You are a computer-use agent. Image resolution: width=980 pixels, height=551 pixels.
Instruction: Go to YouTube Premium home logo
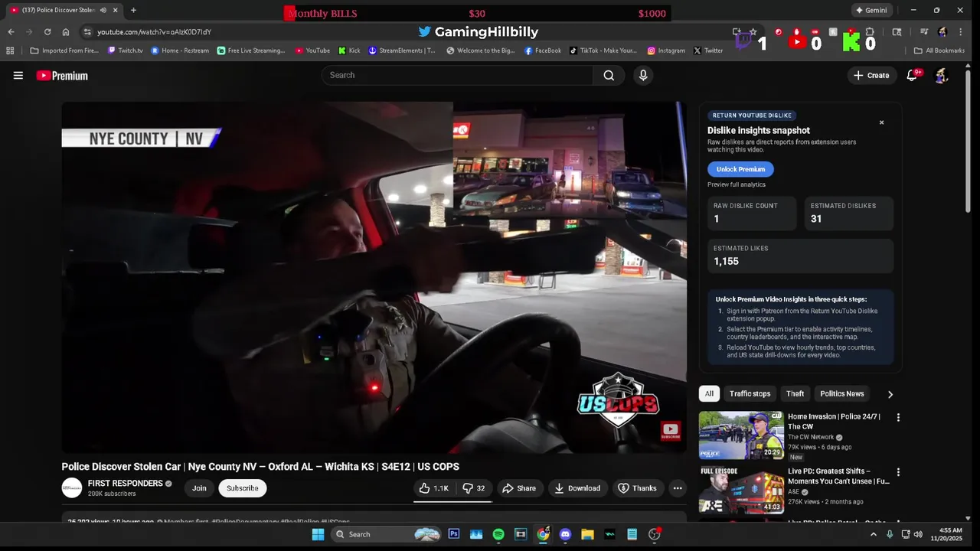click(x=62, y=75)
